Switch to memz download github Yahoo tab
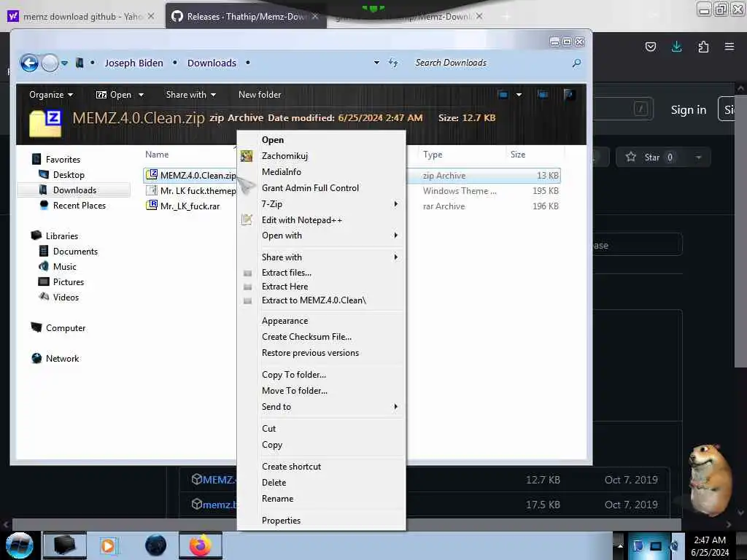Screen dimensions: 747x560 (x=82, y=16)
